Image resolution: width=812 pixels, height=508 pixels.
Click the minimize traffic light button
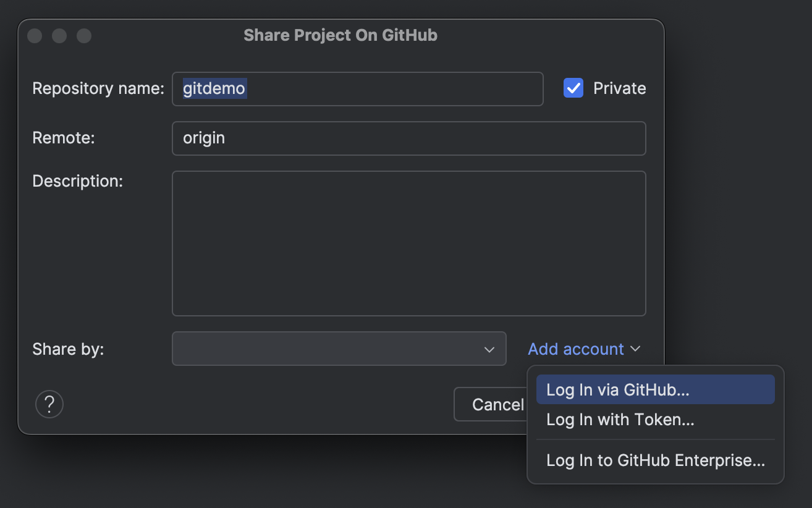click(x=59, y=35)
